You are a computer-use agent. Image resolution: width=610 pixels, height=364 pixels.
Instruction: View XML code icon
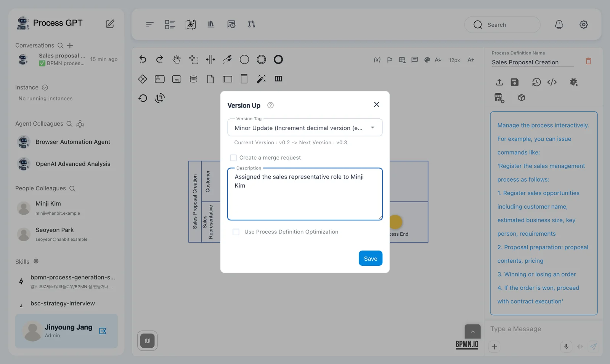click(552, 82)
